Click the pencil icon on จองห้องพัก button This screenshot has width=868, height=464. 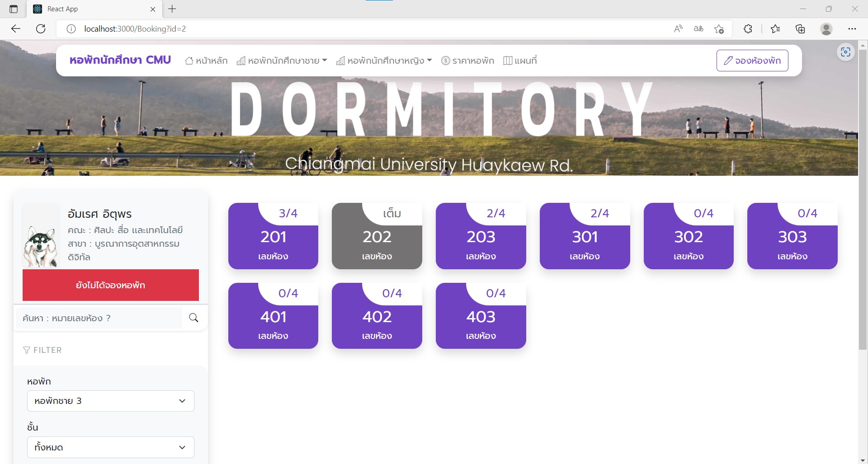pos(728,60)
